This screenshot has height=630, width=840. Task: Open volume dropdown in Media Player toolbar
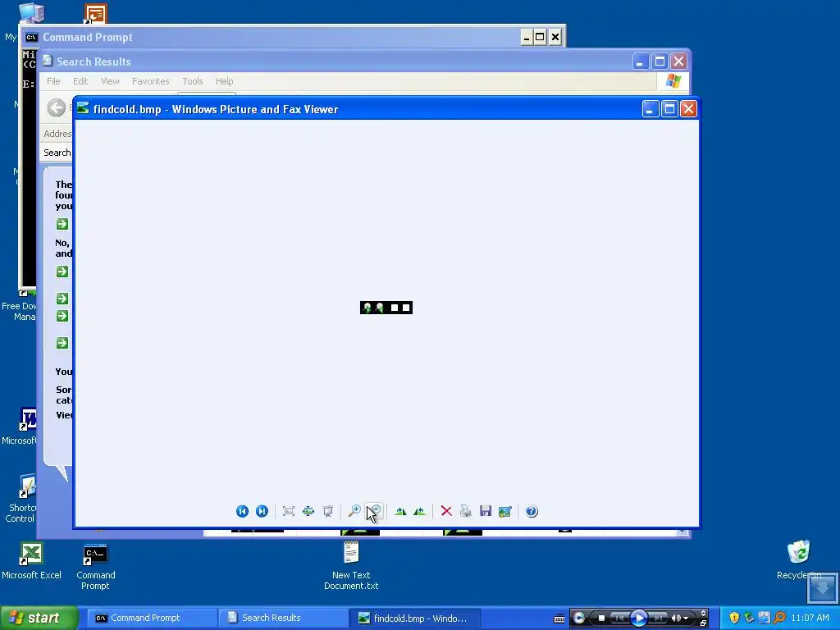686,619
